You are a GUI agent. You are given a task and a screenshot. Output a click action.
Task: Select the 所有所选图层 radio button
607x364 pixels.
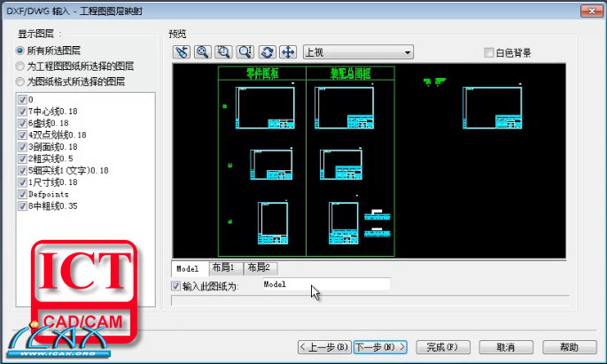tap(20, 50)
